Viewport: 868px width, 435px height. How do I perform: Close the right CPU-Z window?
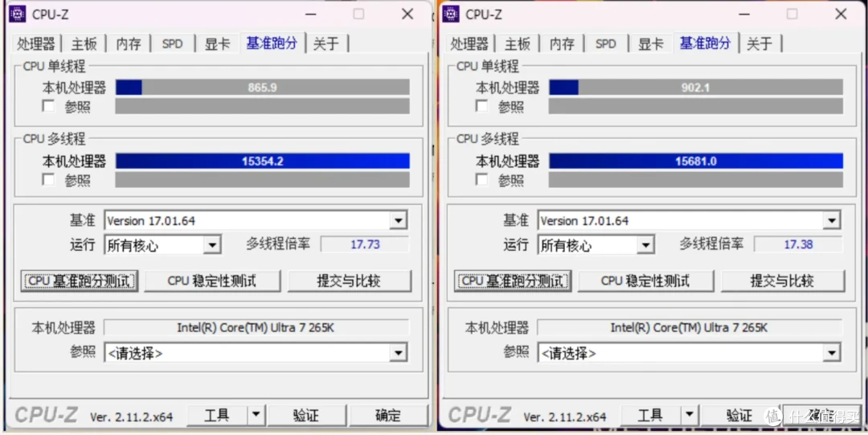[x=841, y=14]
